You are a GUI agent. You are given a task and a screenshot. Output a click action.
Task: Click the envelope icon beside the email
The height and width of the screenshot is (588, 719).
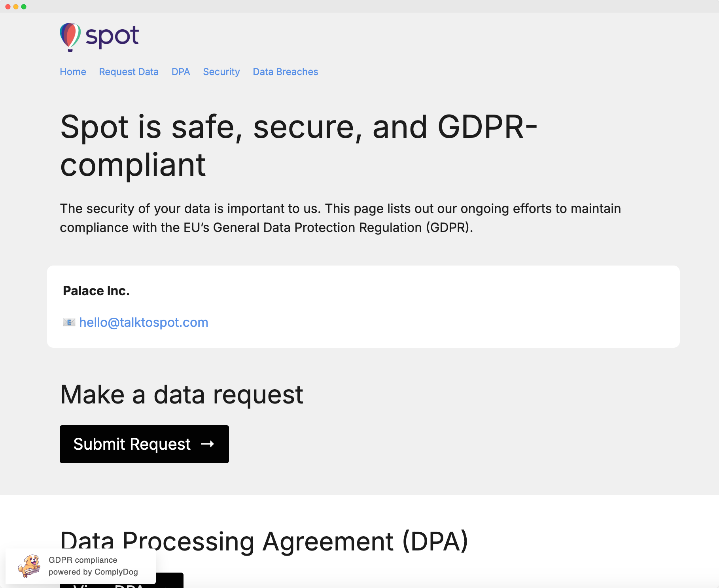tap(69, 322)
